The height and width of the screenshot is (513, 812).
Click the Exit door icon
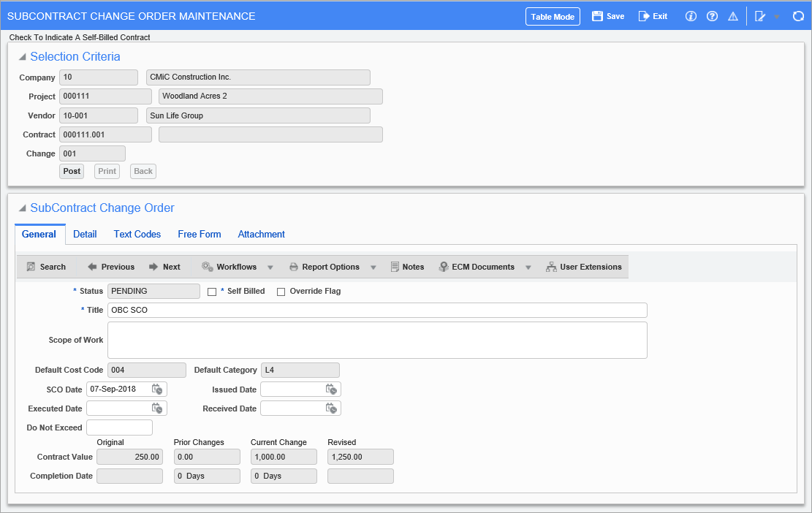coord(644,16)
